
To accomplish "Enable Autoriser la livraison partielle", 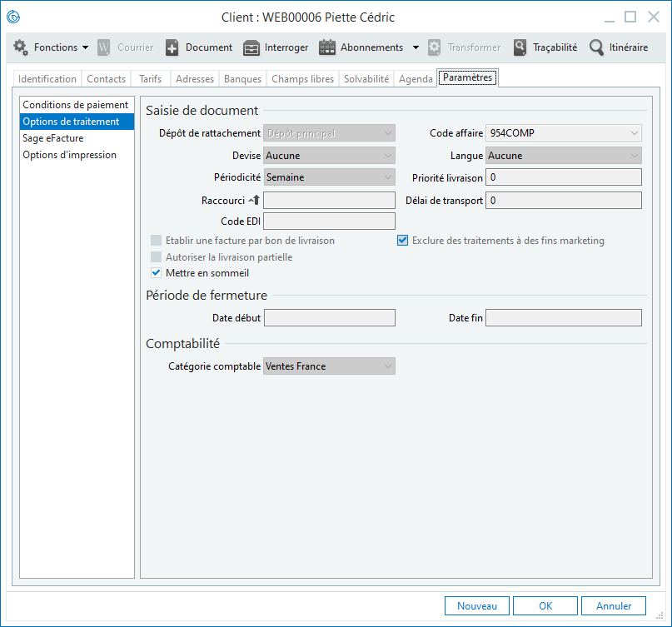I will [156, 257].
